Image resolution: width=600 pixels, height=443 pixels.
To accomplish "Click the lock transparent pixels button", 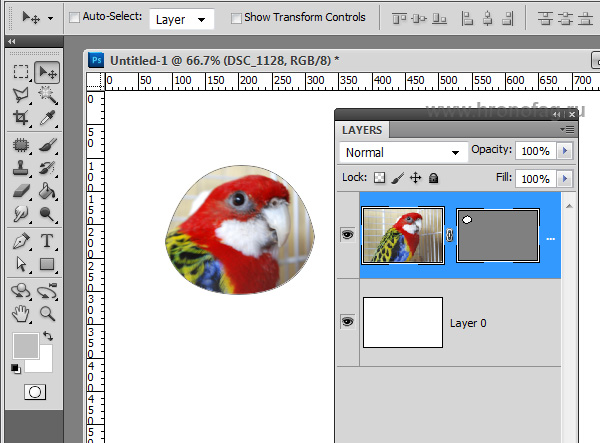I will pyautogui.click(x=379, y=178).
